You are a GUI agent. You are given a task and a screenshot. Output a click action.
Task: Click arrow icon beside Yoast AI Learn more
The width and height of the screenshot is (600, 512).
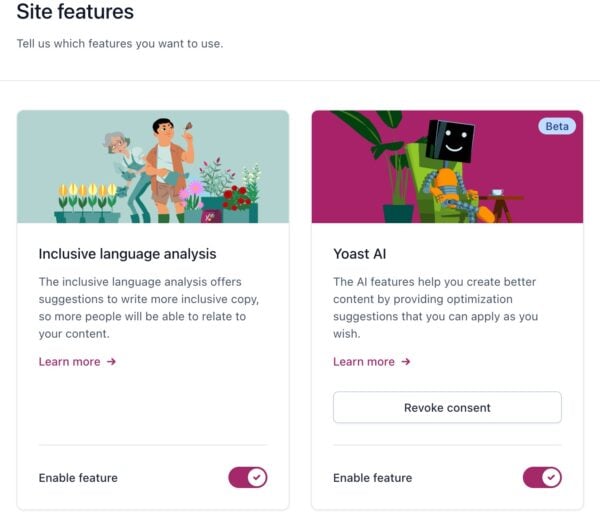[x=405, y=361]
